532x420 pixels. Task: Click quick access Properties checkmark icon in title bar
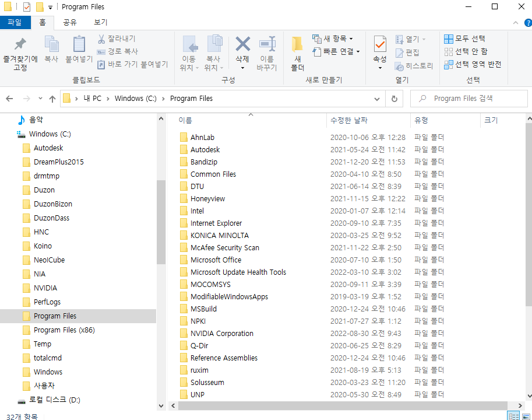click(27, 7)
